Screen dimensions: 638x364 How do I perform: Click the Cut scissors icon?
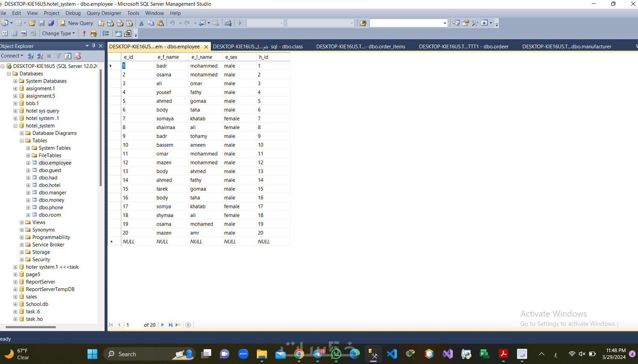(141, 23)
